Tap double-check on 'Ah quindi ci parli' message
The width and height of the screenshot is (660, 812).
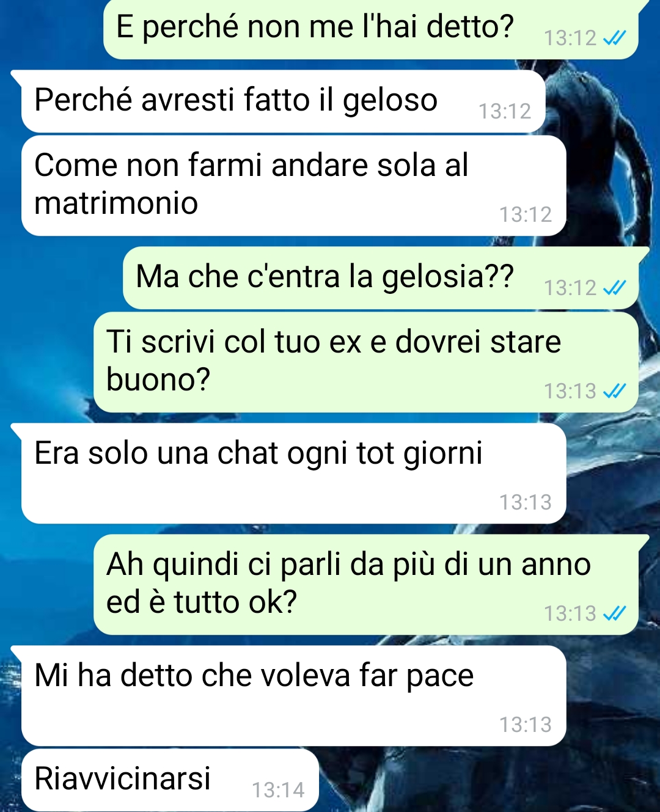[x=614, y=613]
